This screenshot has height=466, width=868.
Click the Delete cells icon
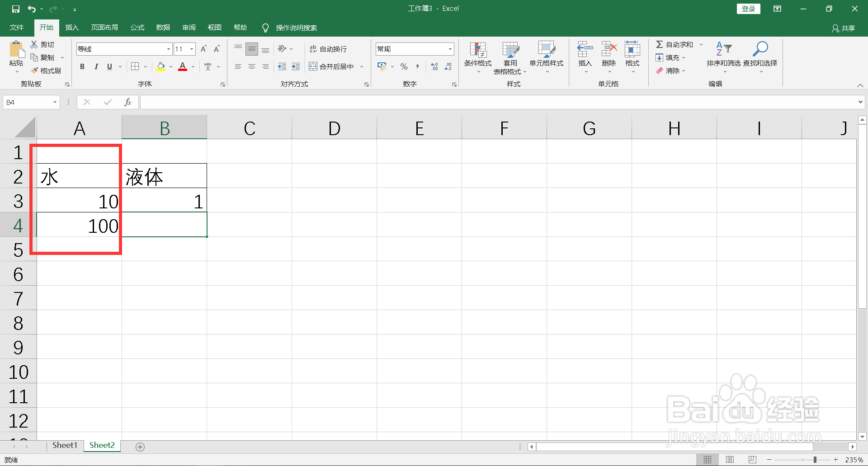[x=609, y=49]
